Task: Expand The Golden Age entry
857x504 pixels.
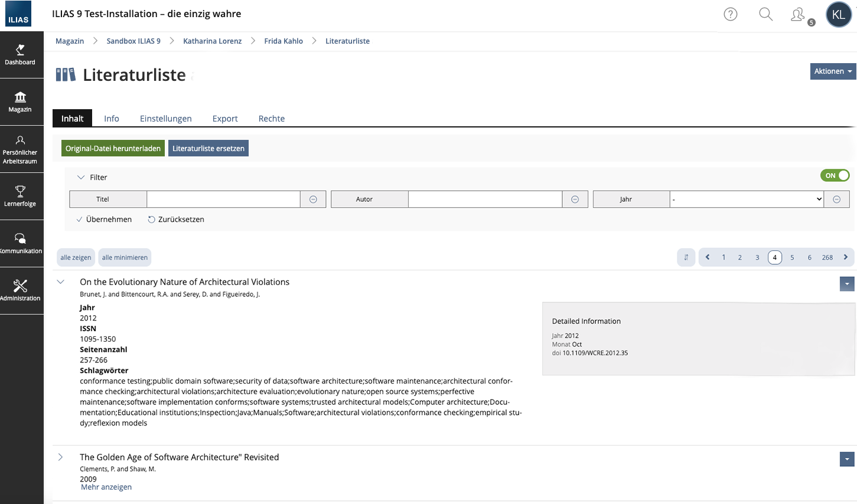Action: [60, 457]
